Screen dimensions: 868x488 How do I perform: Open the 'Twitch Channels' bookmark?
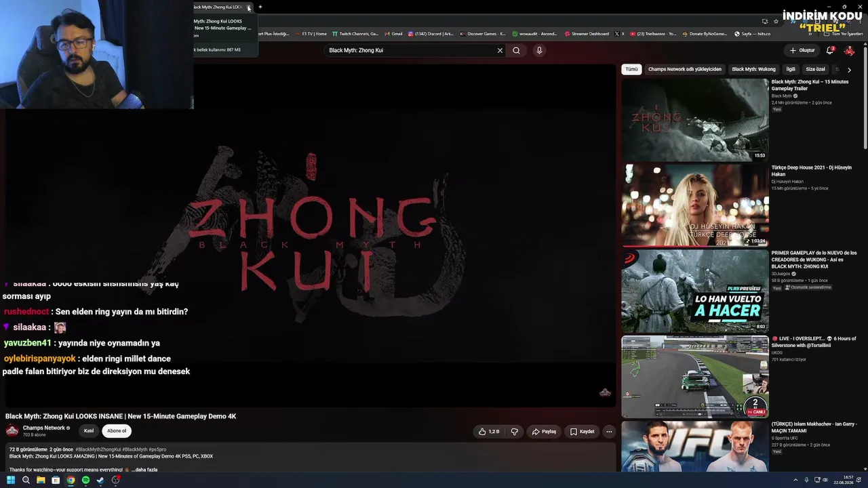coord(355,34)
